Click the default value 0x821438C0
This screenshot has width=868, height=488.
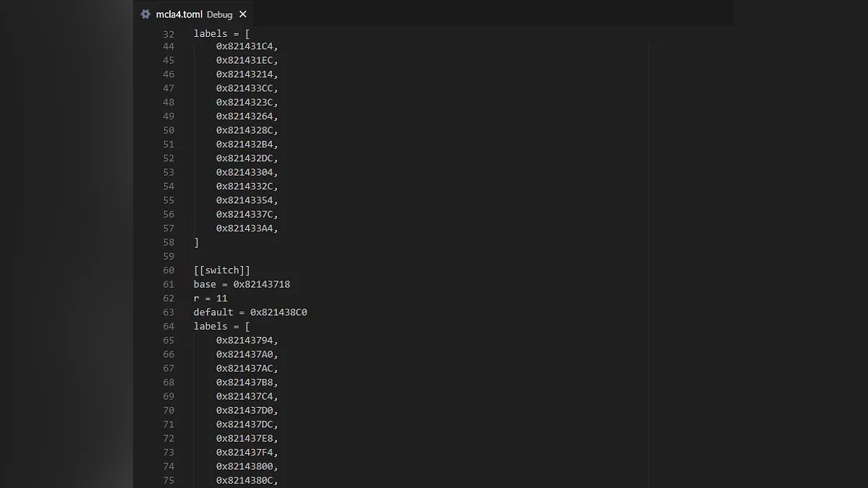pyautogui.click(x=278, y=312)
